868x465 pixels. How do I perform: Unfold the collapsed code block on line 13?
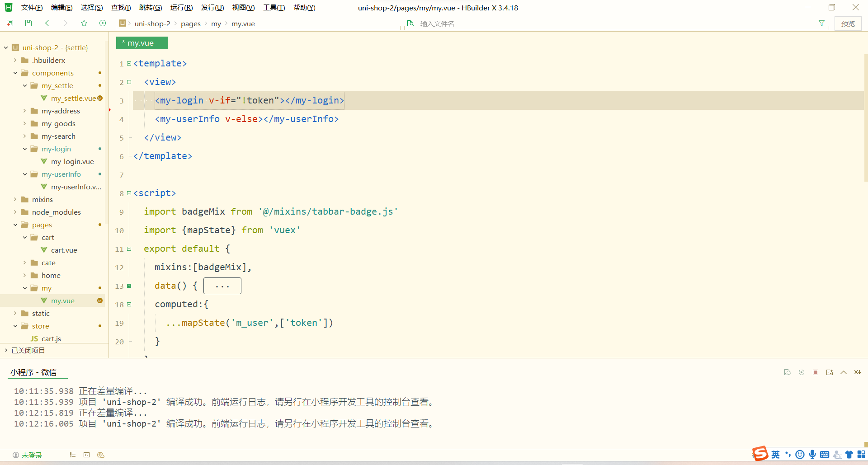pos(129,286)
